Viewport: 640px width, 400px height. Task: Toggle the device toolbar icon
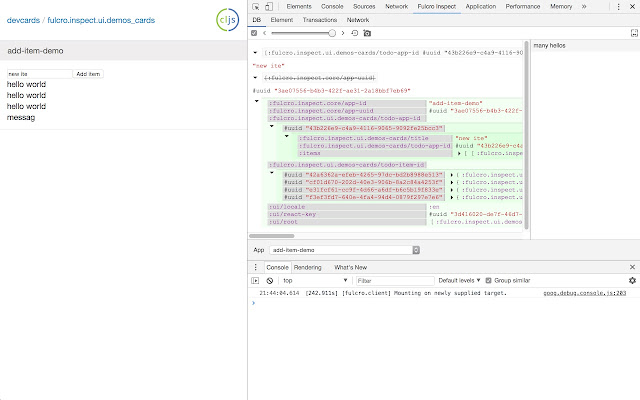pos(271,6)
